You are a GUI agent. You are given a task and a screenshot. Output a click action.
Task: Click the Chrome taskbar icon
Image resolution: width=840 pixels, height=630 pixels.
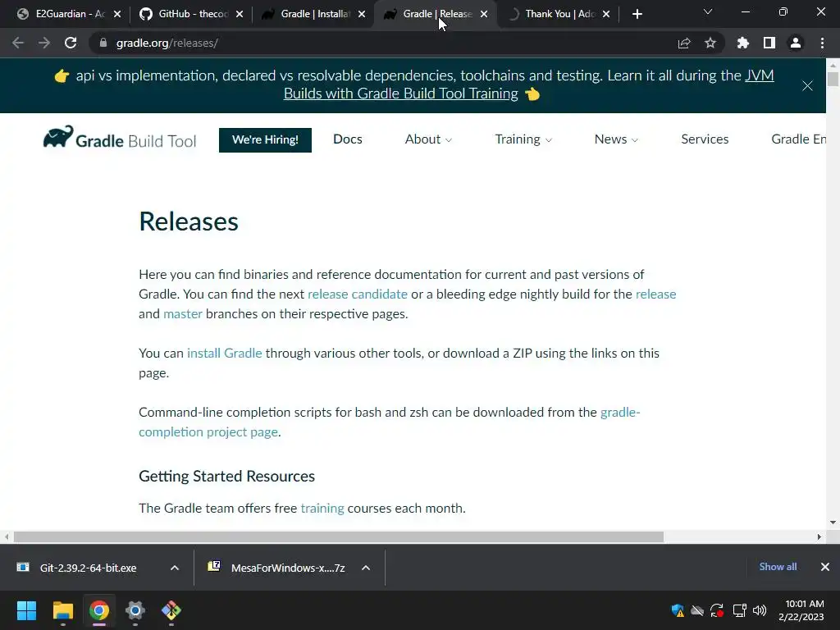pyautogui.click(x=99, y=610)
